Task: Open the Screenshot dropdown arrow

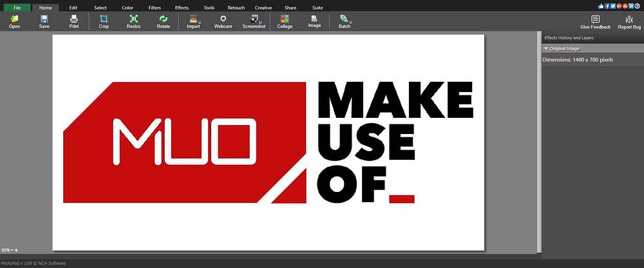Action: point(261,21)
